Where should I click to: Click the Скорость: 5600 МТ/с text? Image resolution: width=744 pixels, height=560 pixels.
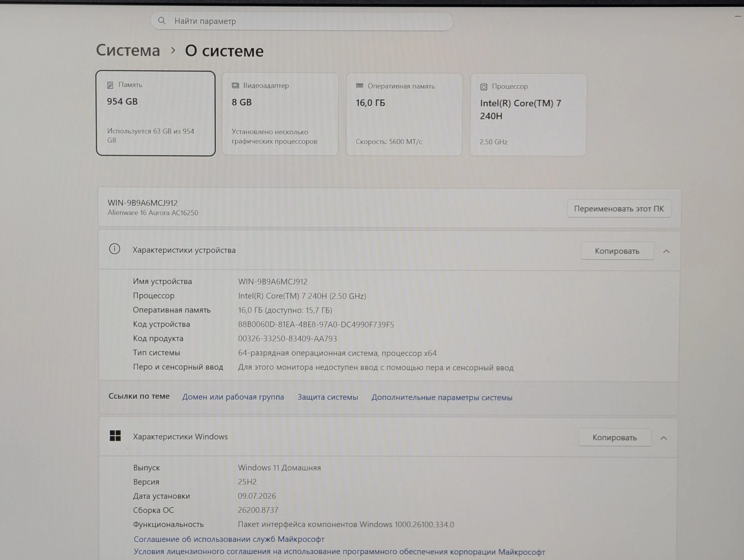[x=389, y=142]
